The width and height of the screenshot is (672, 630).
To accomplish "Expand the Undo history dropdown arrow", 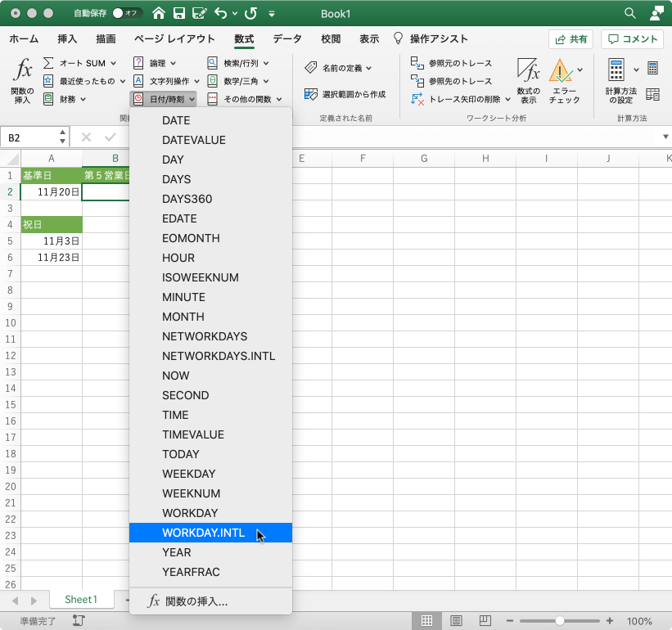I will 235,14.
